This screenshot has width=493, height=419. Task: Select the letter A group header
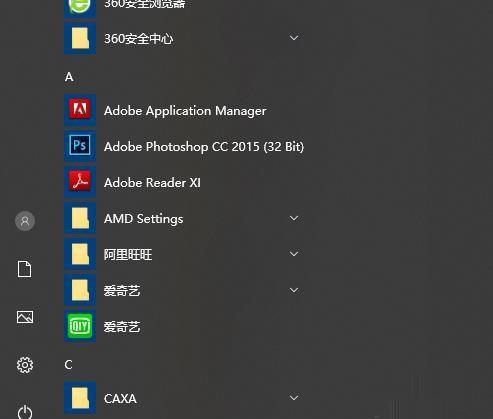coord(69,77)
